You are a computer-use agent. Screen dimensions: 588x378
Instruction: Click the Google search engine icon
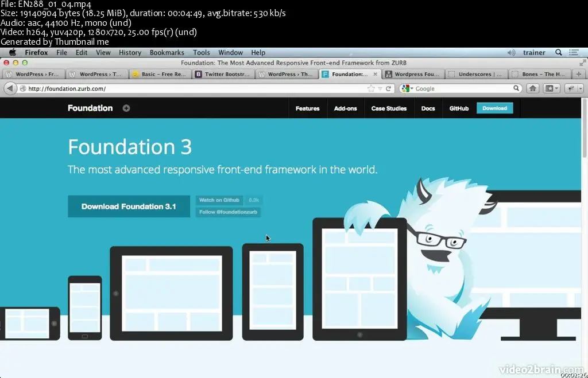pos(405,88)
